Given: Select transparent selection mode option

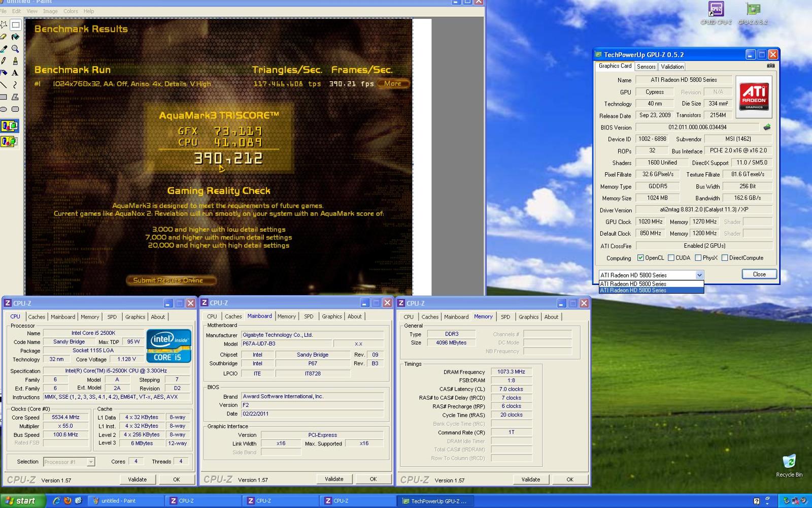Looking at the screenshot, I should pos(9,141).
